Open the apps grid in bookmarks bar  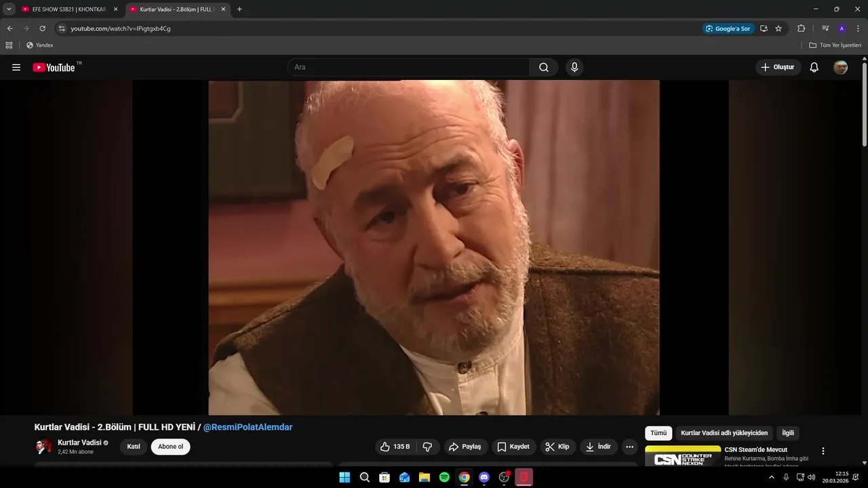coord(9,45)
